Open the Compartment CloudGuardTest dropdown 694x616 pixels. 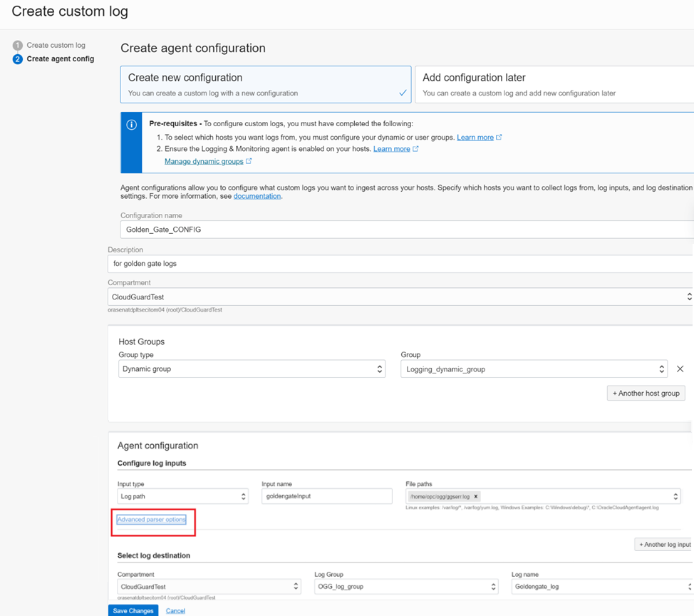[x=400, y=297]
